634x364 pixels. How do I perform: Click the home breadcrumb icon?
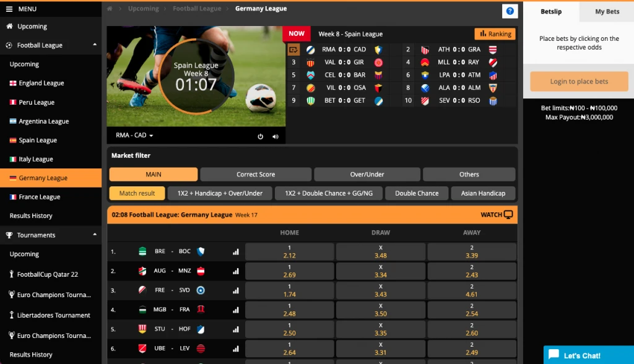[110, 9]
